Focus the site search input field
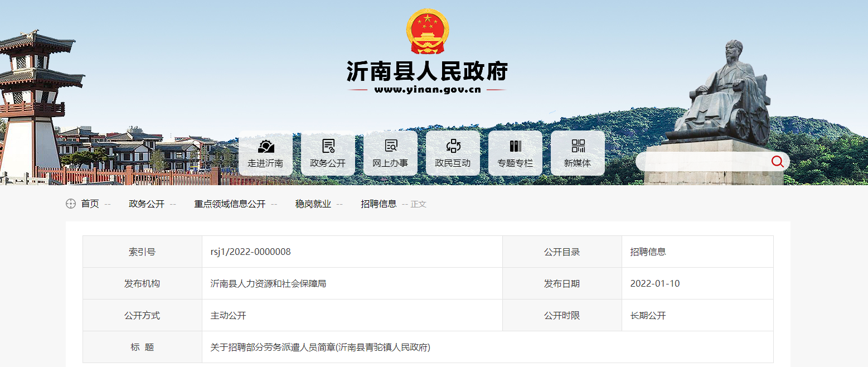Viewport: 868px width, 367px height. coord(704,162)
